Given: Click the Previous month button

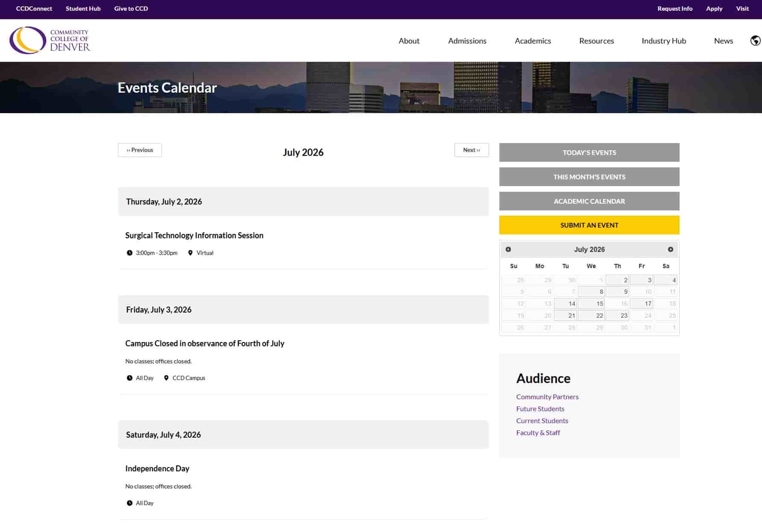Looking at the screenshot, I should 140,150.
